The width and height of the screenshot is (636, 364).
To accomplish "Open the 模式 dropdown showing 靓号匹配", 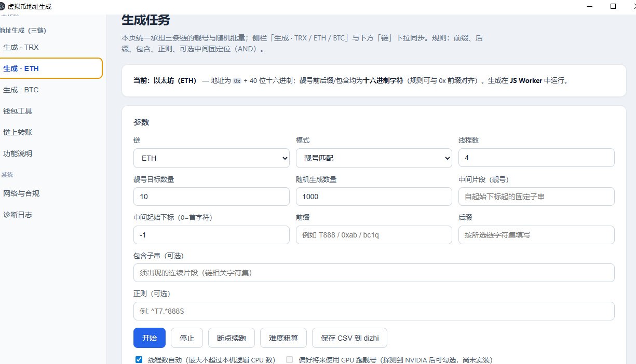I will pyautogui.click(x=374, y=158).
